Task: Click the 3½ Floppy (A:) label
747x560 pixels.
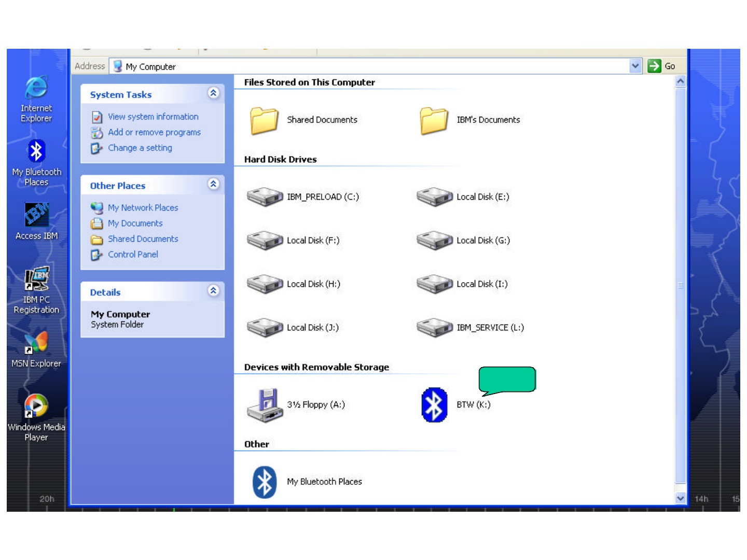Action: tap(316, 405)
